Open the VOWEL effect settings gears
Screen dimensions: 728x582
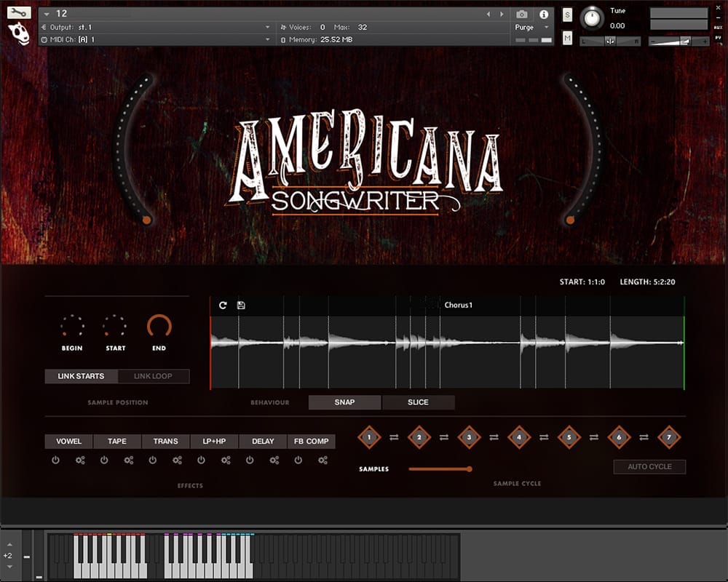(80, 461)
